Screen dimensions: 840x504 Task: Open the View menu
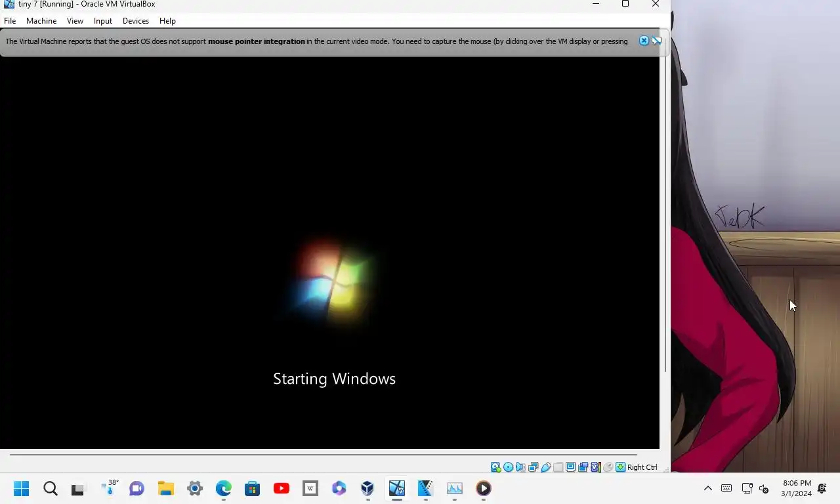(75, 21)
